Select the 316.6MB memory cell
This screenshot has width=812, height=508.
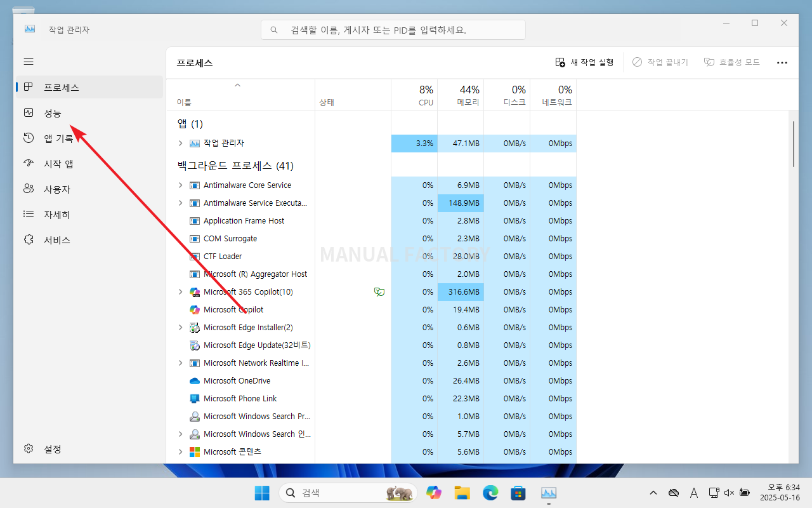(461, 292)
